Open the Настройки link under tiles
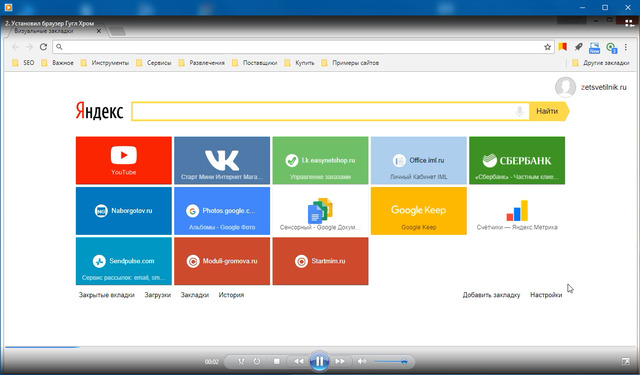 546,295
